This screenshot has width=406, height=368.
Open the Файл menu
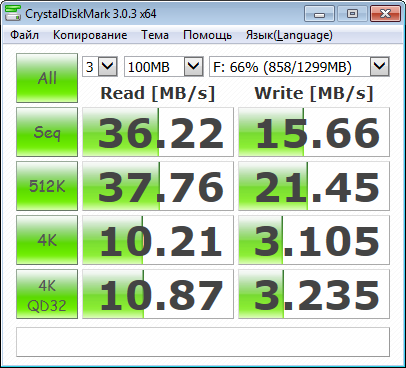(x=24, y=35)
